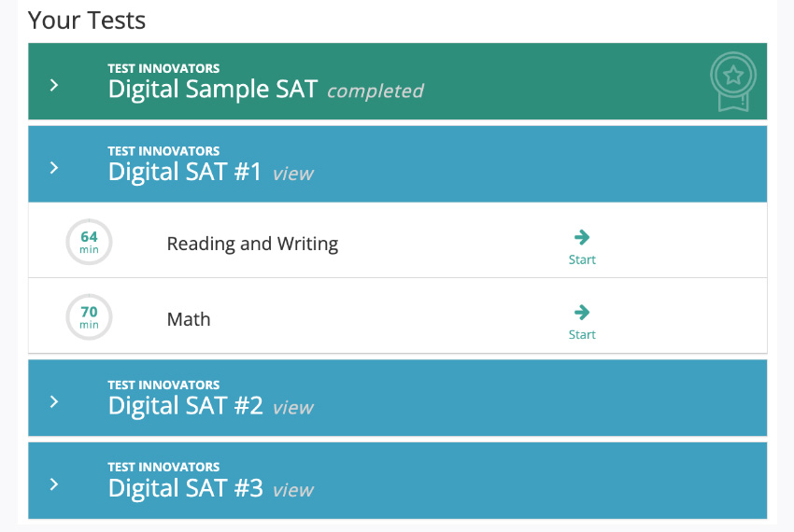Expand the Digital SAT #3 chevron

[x=54, y=484]
